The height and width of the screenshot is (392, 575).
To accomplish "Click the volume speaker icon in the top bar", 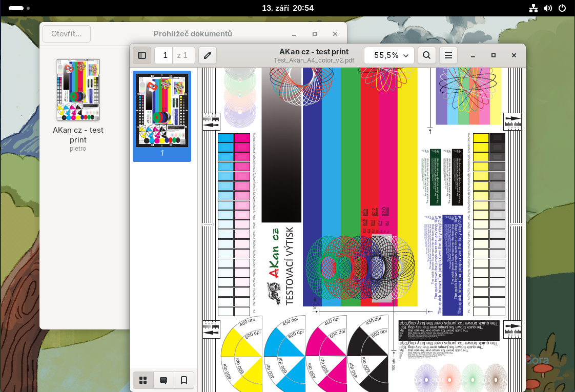I will click(548, 8).
